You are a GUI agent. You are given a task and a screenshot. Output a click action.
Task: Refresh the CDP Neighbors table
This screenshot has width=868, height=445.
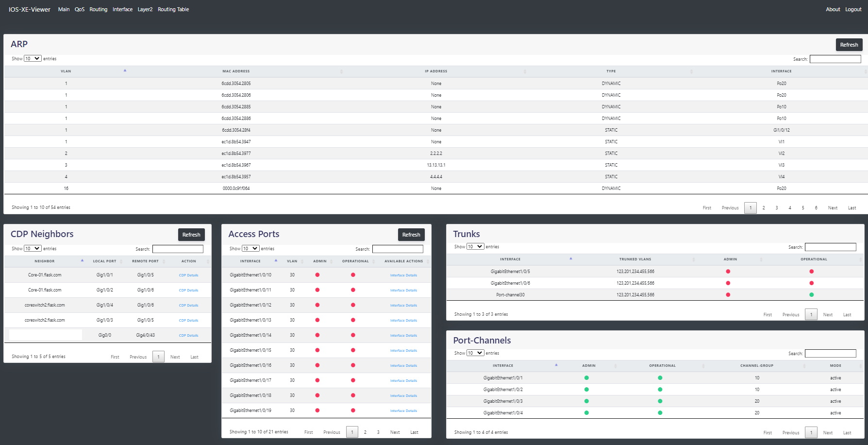click(191, 235)
